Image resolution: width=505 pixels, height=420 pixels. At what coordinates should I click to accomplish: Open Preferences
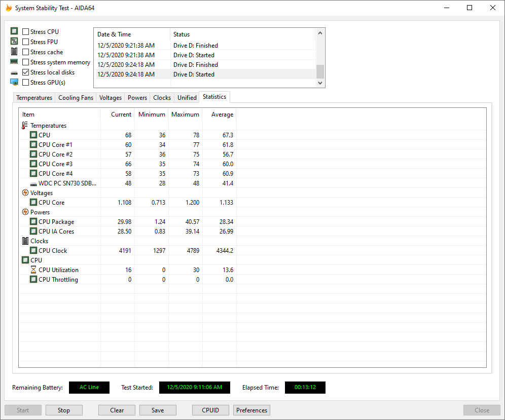pyautogui.click(x=251, y=410)
